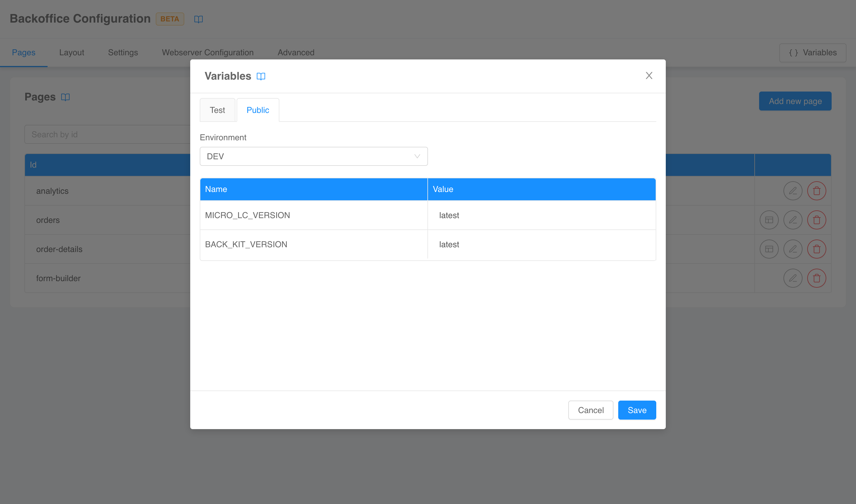Go to the Webserver Configuration tab

[207, 52]
